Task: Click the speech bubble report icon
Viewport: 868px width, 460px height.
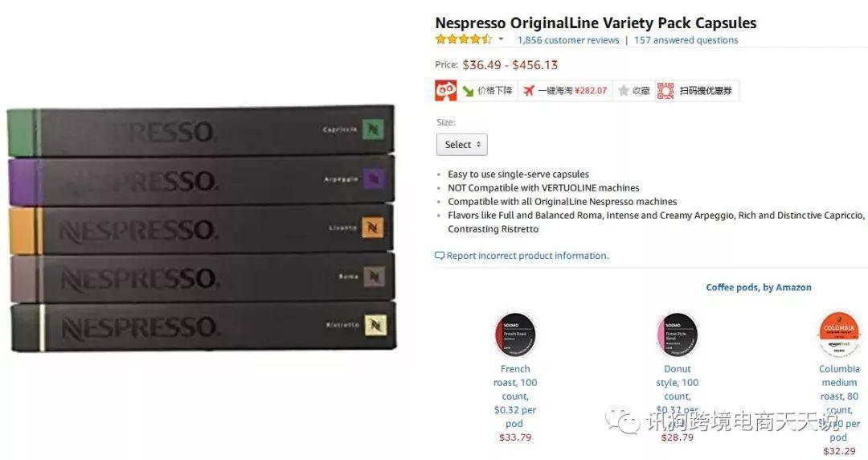Action: 440,256
